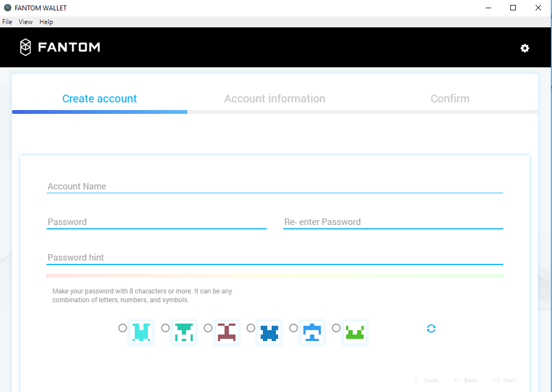
Task: Close the Fantom Wallet window
Action: click(538, 8)
